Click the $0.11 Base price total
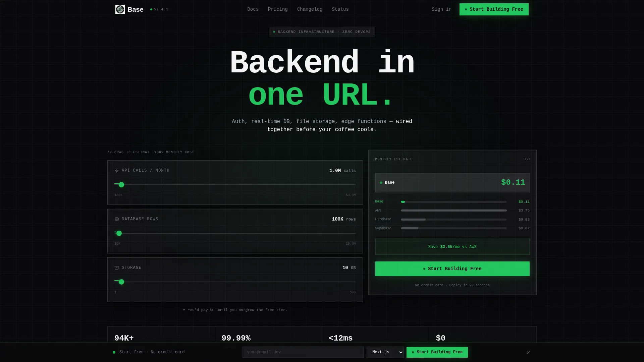Screen dimensions: 644x362 coord(513,182)
